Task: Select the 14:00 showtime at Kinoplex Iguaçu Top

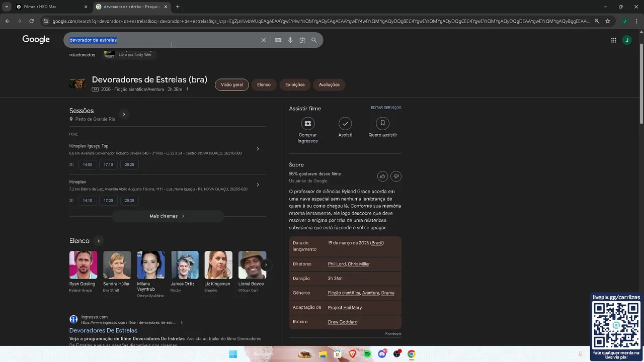Action: click(88, 164)
